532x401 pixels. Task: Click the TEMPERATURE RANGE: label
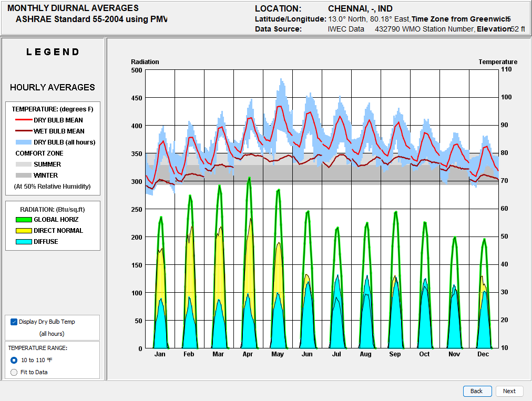click(38, 348)
